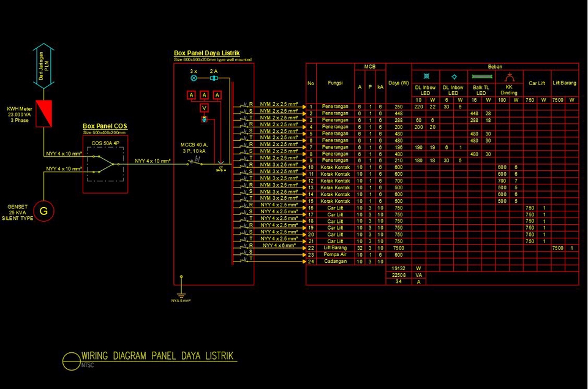Click the "Car Lift" column header

[537, 83]
